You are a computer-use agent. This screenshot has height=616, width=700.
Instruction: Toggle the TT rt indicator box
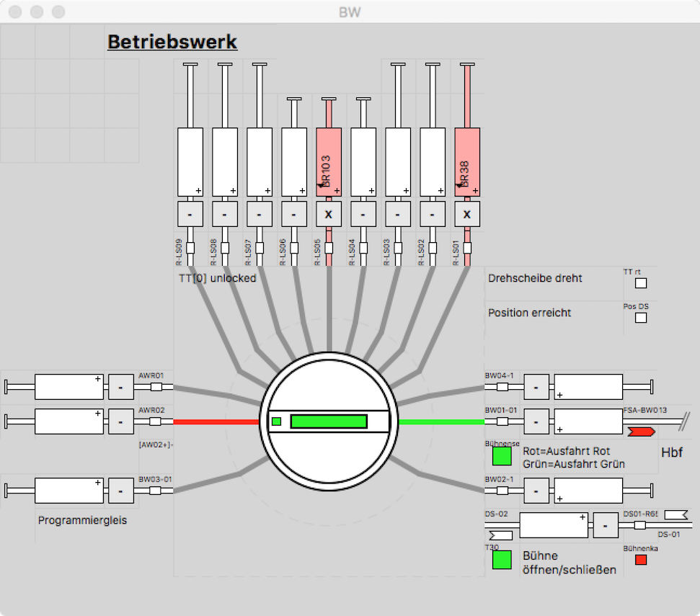[x=641, y=283]
